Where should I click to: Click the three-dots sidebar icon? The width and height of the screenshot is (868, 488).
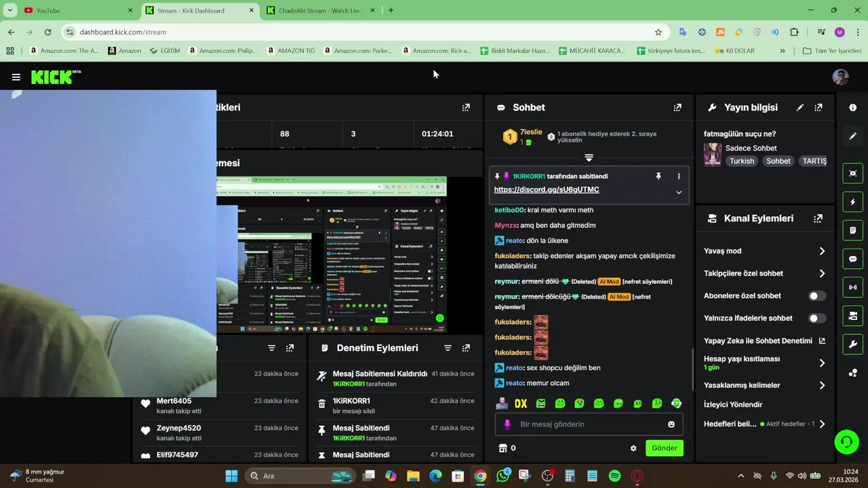(852, 373)
